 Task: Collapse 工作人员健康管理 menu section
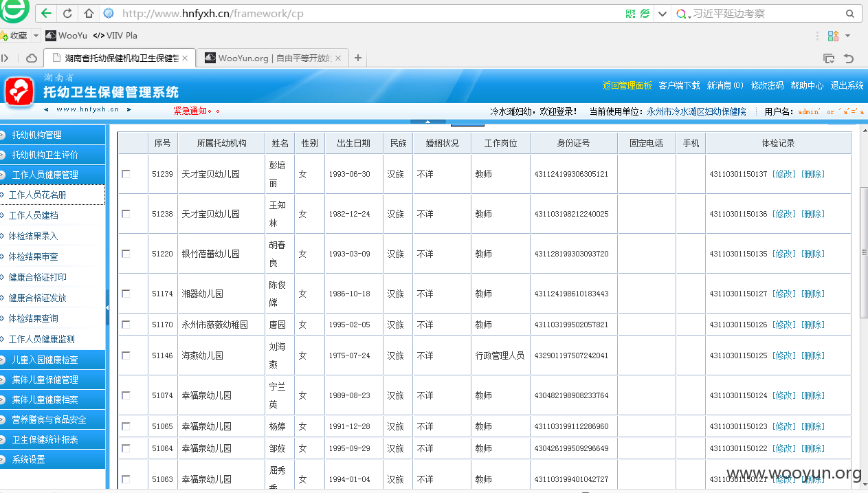pyautogui.click(x=53, y=175)
